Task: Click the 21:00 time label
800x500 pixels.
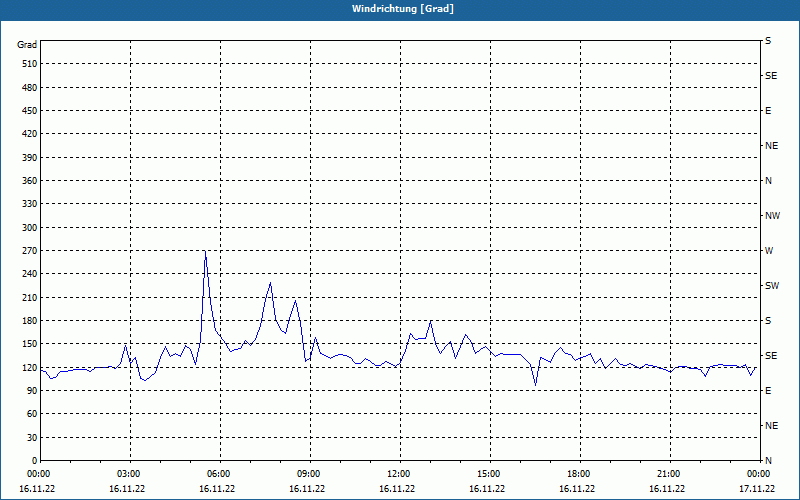Action: tap(667, 474)
